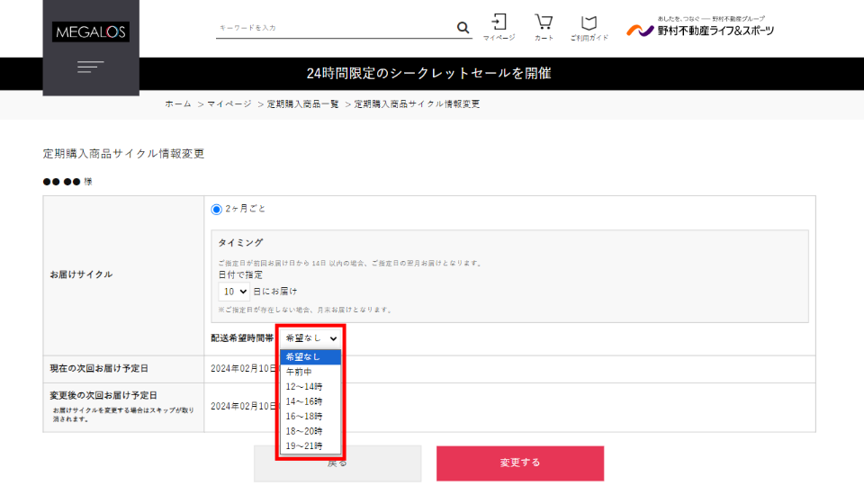Click the MEGALOS logo
Screen dimensions: 864x504
pos(91,32)
